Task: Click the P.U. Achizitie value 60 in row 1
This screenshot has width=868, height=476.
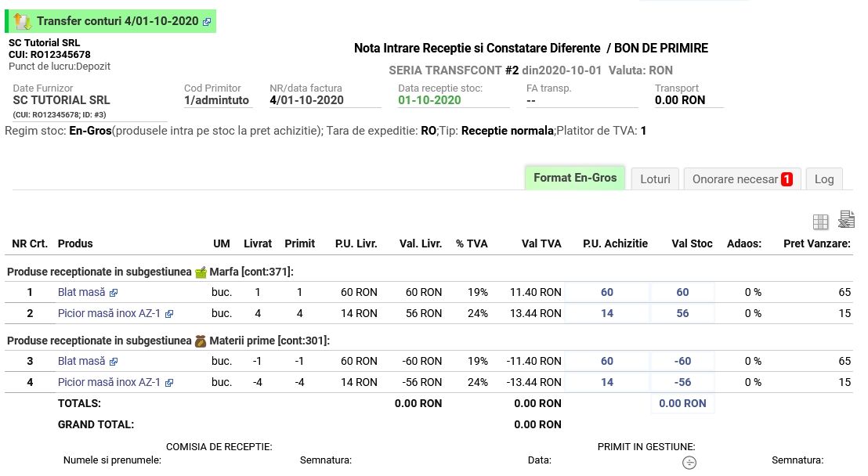Action: click(x=607, y=292)
